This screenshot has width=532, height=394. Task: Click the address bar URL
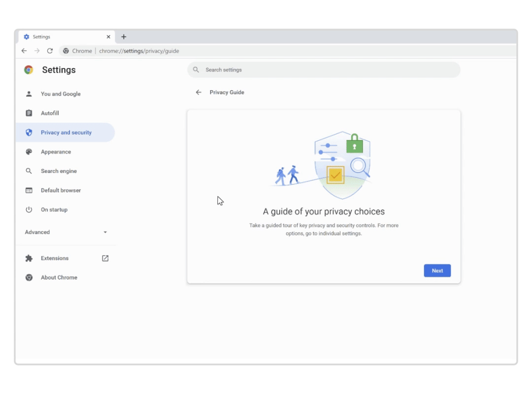[x=138, y=51]
